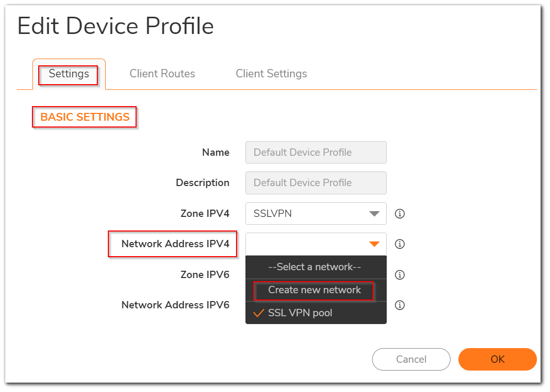The image size is (550, 392).
Task: Click the 'Network Address IPV6' label text
Action: (x=175, y=305)
